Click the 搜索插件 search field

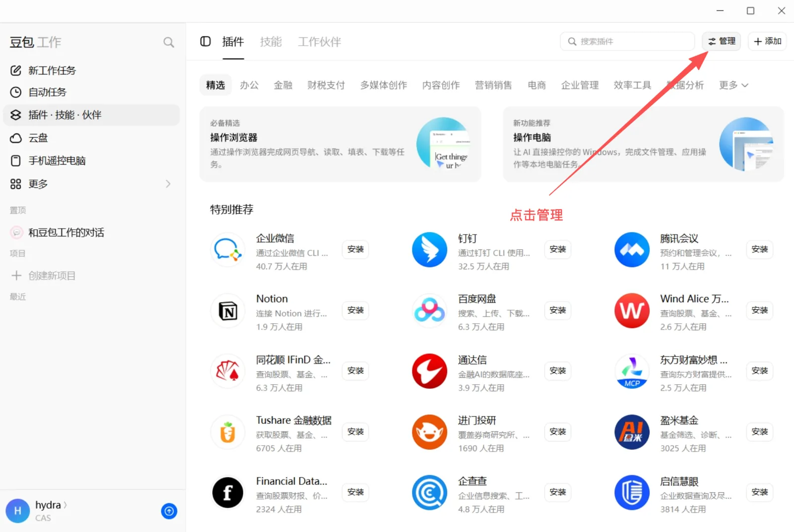click(x=627, y=41)
